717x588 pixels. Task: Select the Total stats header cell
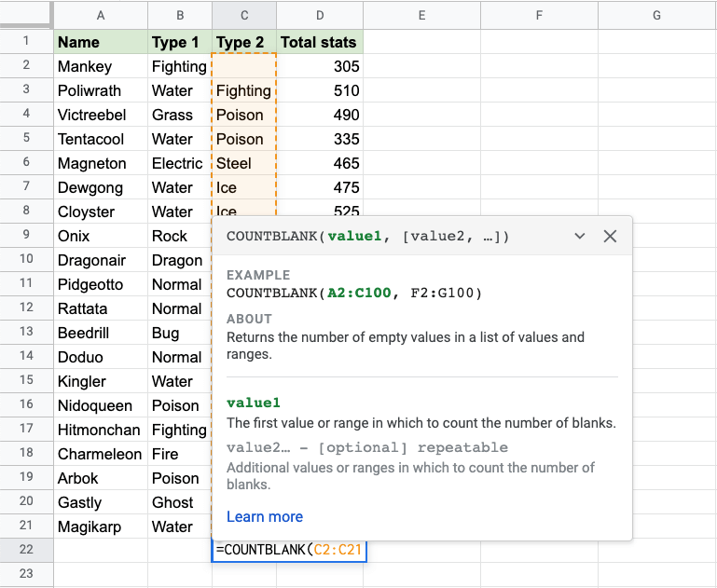click(x=320, y=42)
